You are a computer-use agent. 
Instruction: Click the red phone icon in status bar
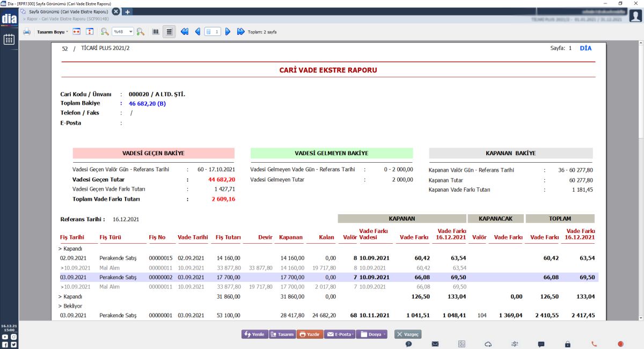(594, 344)
